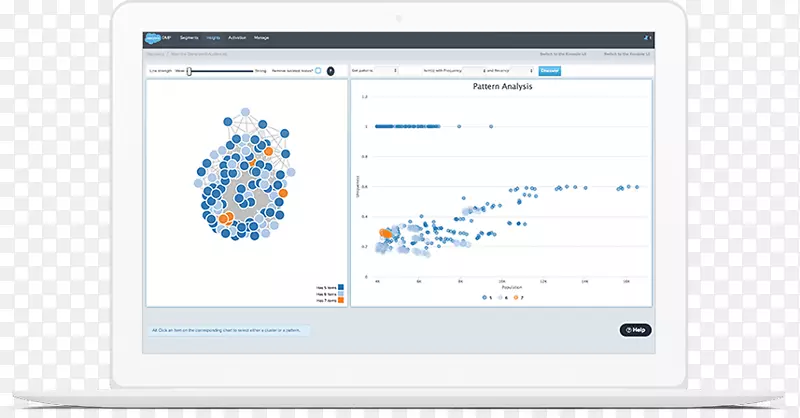This screenshot has width=800, height=418.
Task: Click the dark round button beside checkbox
Action: click(x=331, y=71)
